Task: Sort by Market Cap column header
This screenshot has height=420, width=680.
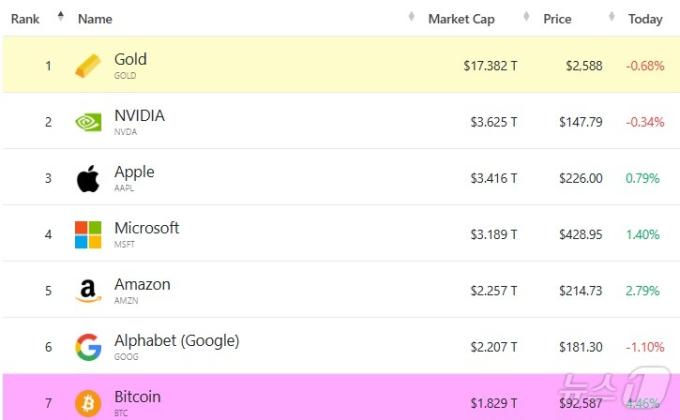Action: coord(461,19)
